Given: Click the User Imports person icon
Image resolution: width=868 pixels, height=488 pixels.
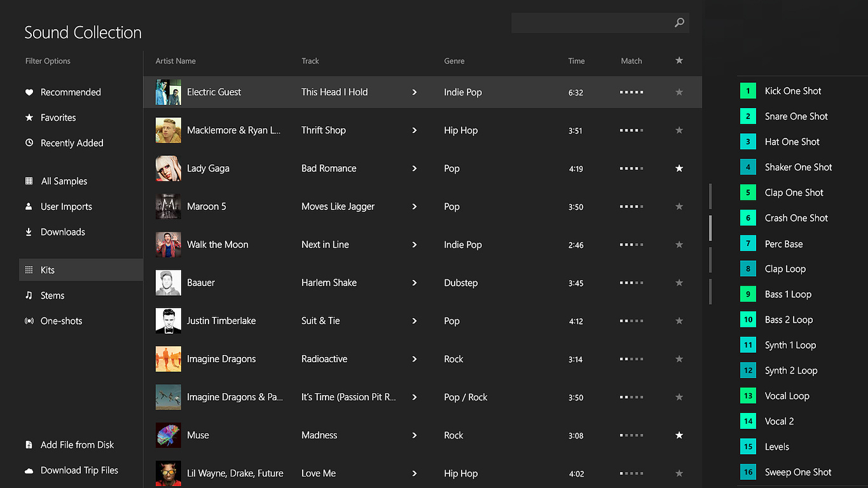Looking at the screenshot, I should pos(29,207).
